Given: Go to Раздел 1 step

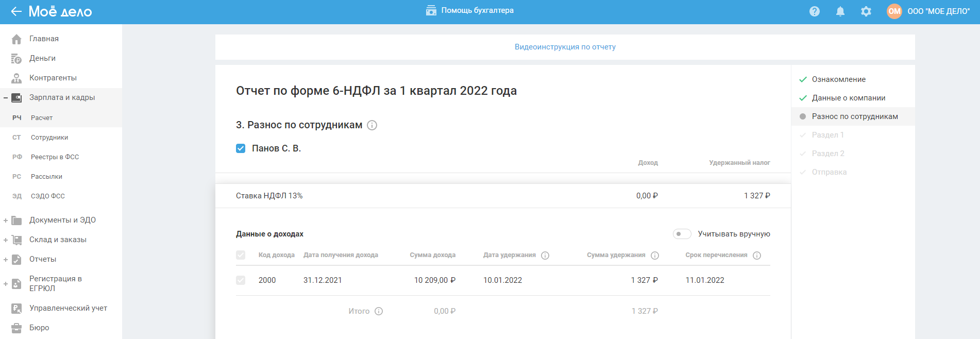Looking at the screenshot, I should click(x=827, y=135).
